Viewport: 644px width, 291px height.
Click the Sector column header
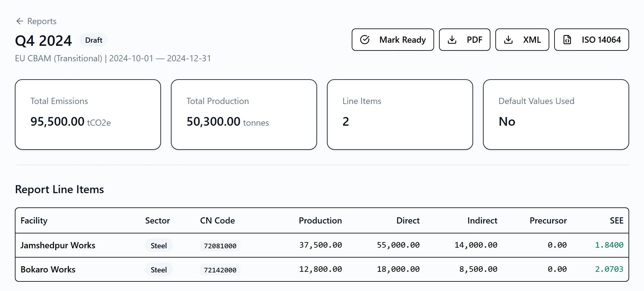click(158, 220)
